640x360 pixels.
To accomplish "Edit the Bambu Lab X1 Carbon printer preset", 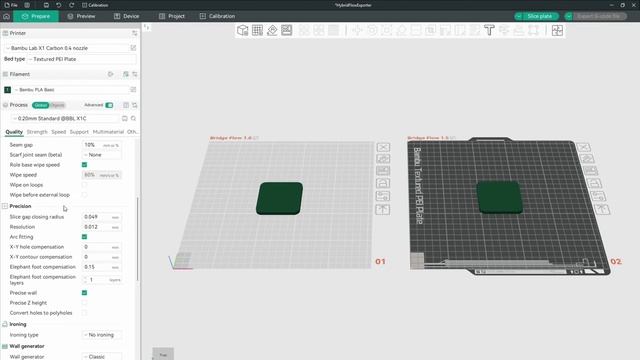I will [x=133, y=48].
